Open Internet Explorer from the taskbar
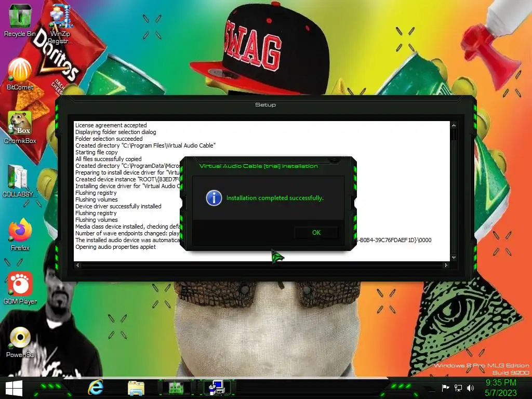 [96, 388]
